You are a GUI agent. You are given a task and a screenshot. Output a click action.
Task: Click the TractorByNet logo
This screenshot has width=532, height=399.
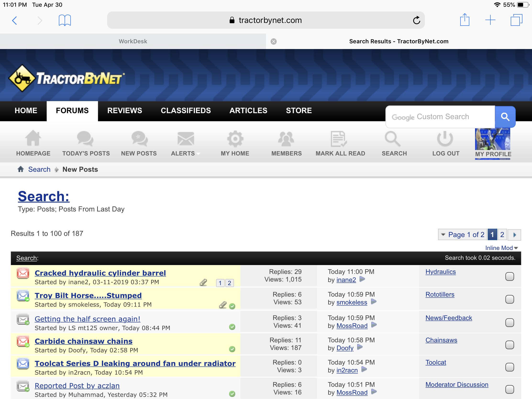pos(67,78)
